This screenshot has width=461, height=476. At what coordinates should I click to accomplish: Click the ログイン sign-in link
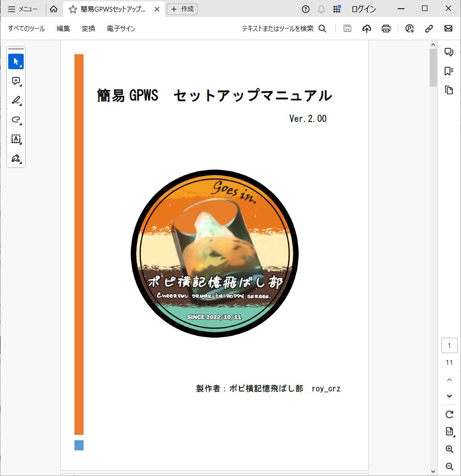click(364, 9)
